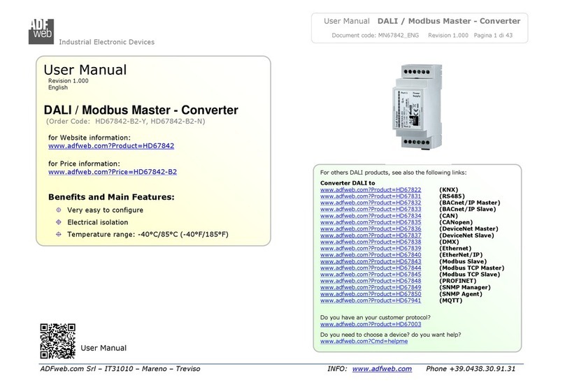
Task: Open the HD67835 CANopen product link
Action: pyautogui.click(x=371, y=222)
